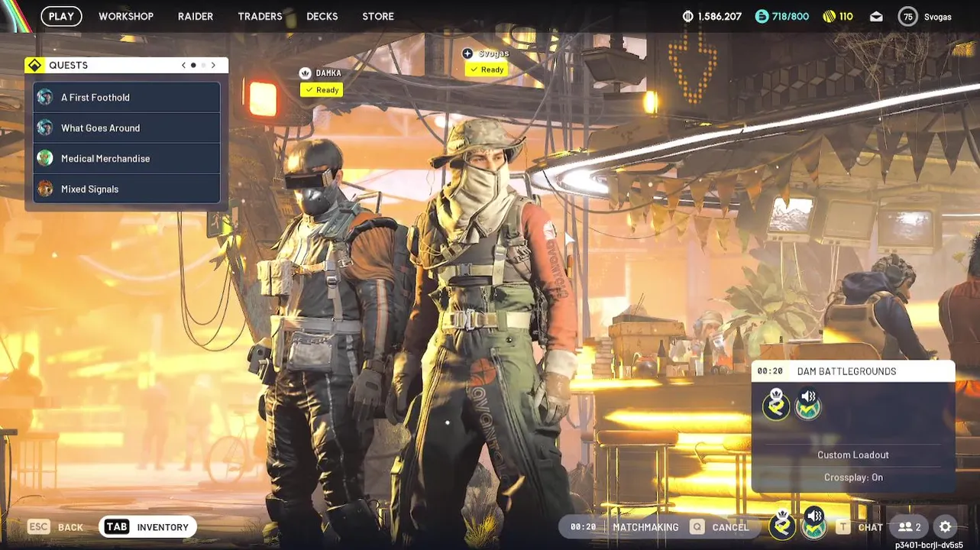The width and height of the screenshot is (980, 550).
Task: Click the Mixed Signals trader portrait
Action: coord(45,189)
